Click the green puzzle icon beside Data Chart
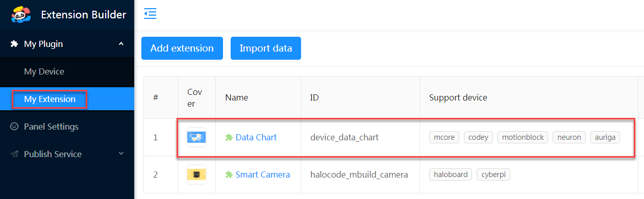 point(229,137)
